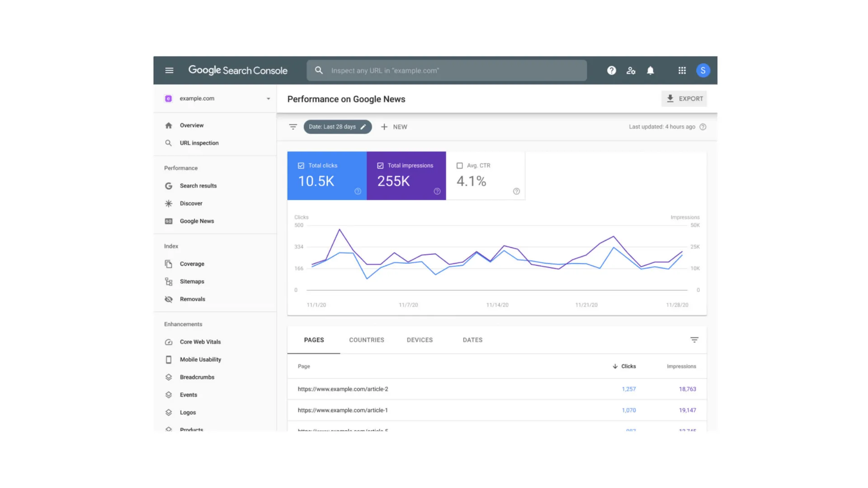
Task: Switch to the PAGES tab
Action: tap(314, 340)
